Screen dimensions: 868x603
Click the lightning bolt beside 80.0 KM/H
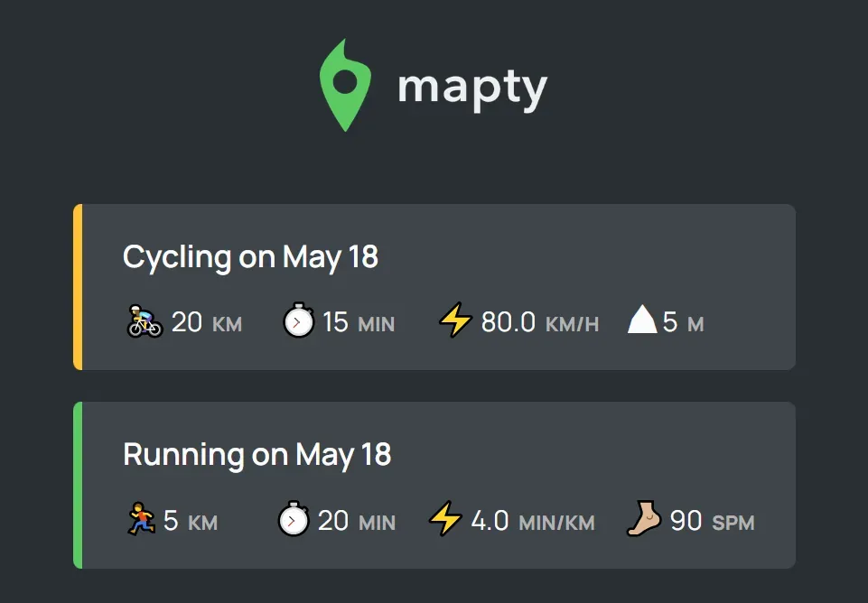click(x=455, y=320)
